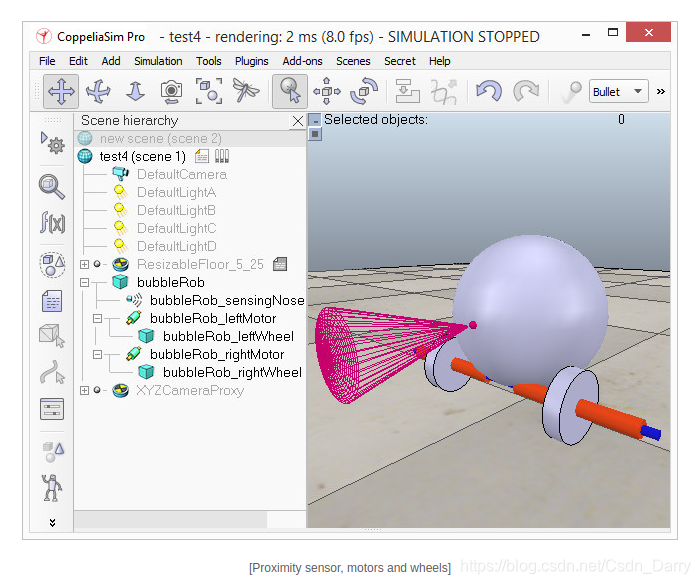Screen dimensions: 700x584
Task: Select the camera shift/zoom tool
Action: pyautogui.click(x=135, y=92)
